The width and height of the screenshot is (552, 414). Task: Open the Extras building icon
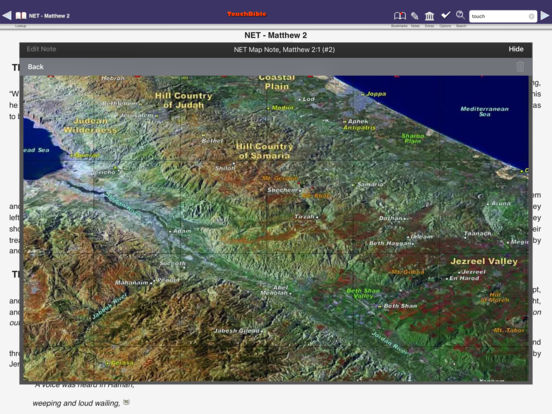tap(429, 16)
